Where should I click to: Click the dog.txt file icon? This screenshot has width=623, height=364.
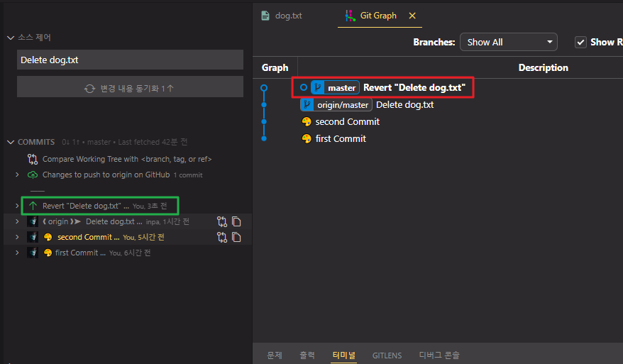point(265,16)
